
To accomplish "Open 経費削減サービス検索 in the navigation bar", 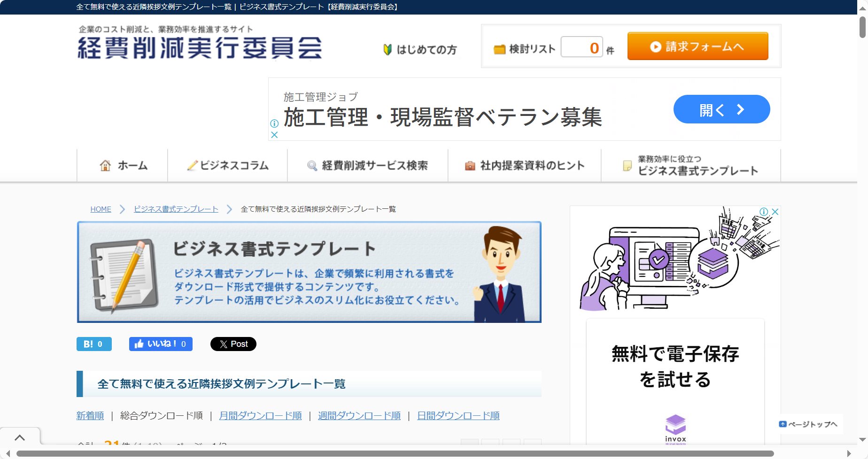I will tap(368, 166).
